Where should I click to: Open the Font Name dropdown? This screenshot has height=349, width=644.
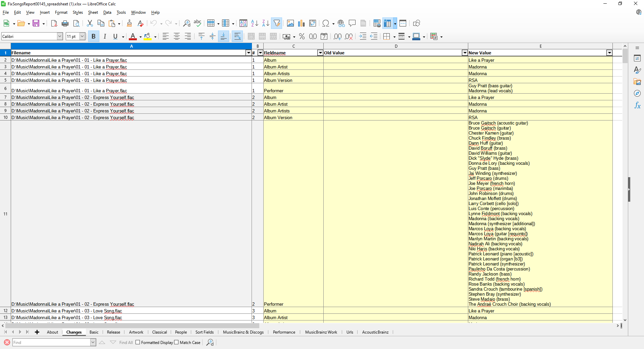coord(60,36)
